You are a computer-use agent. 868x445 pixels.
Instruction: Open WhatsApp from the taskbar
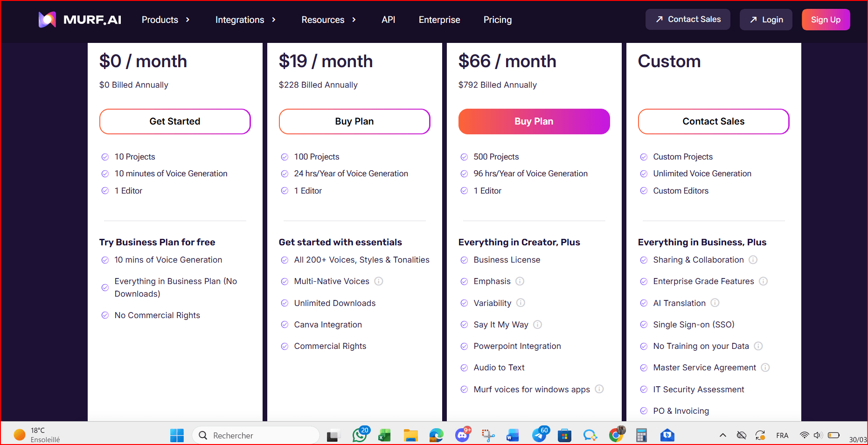click(359, 435)
